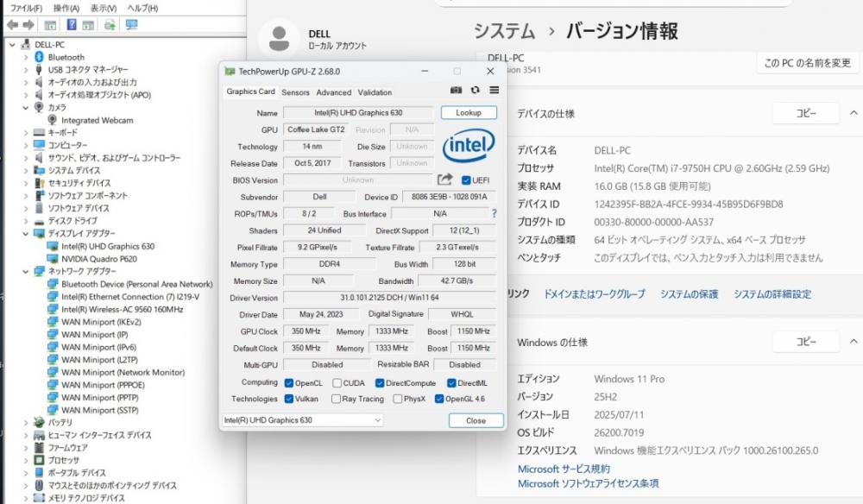Collapse the カメラ category
This screenshot has width=863, height=504.
pos(25,107)
